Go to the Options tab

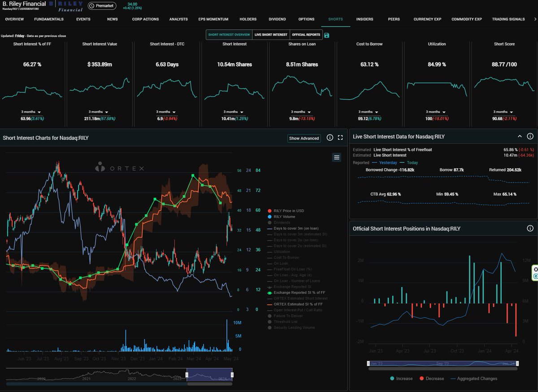(x=306, y=19)
